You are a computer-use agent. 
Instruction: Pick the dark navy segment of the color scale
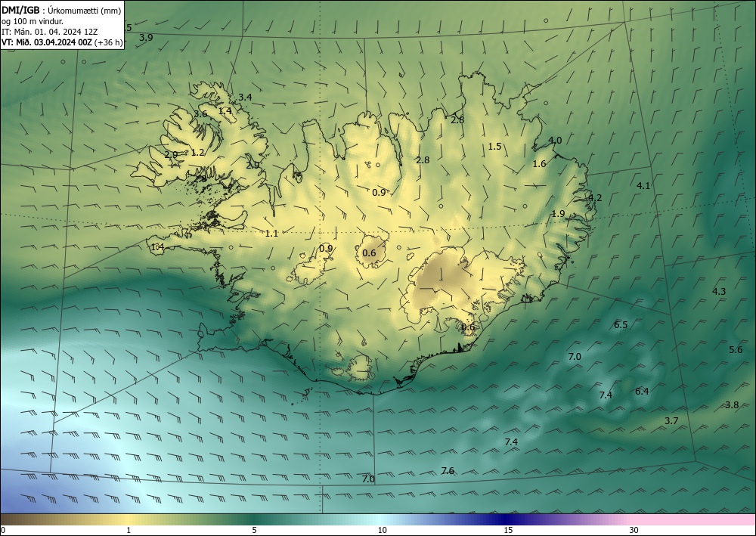[503, 519]
